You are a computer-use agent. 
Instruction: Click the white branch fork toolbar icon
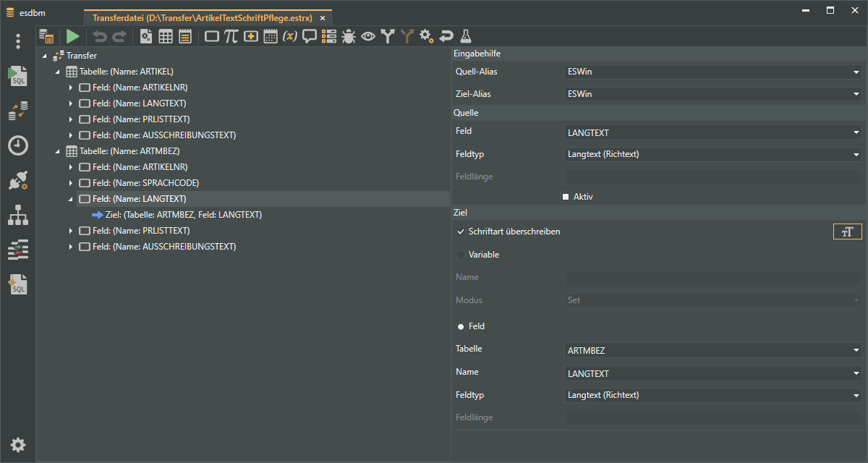(388, 36)
